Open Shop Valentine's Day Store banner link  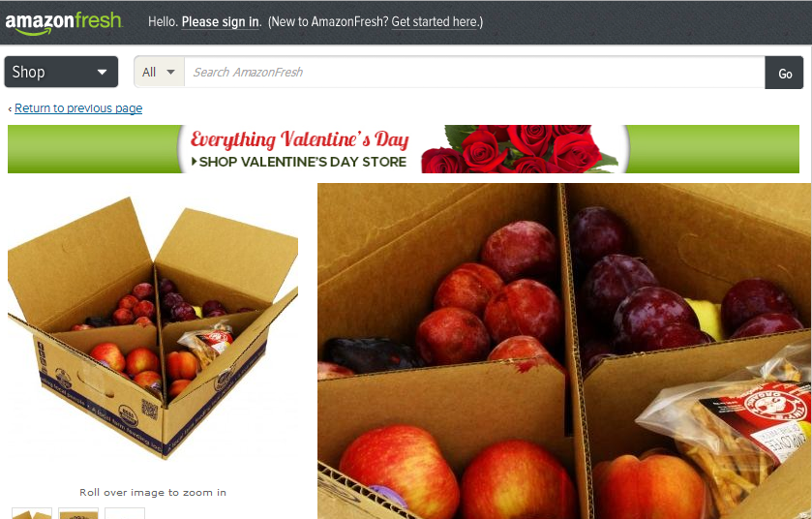302,162
